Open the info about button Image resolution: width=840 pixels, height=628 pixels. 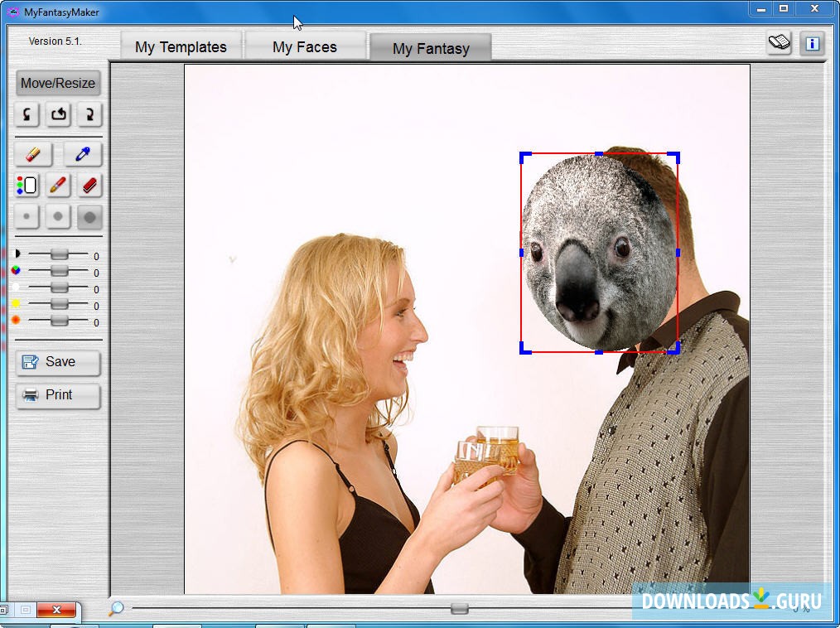pyautogui.click(x=812, y=43)
